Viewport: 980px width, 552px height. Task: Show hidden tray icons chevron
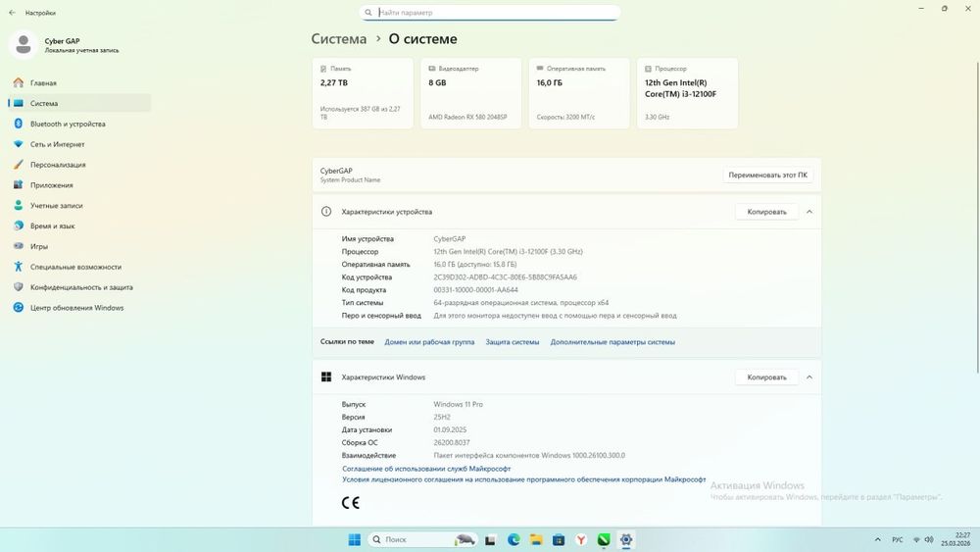click(877, 539)
